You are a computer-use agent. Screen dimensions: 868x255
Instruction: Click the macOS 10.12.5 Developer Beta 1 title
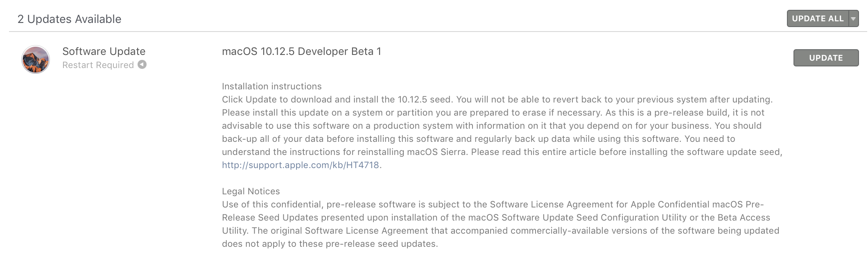(x=301, y=51)
